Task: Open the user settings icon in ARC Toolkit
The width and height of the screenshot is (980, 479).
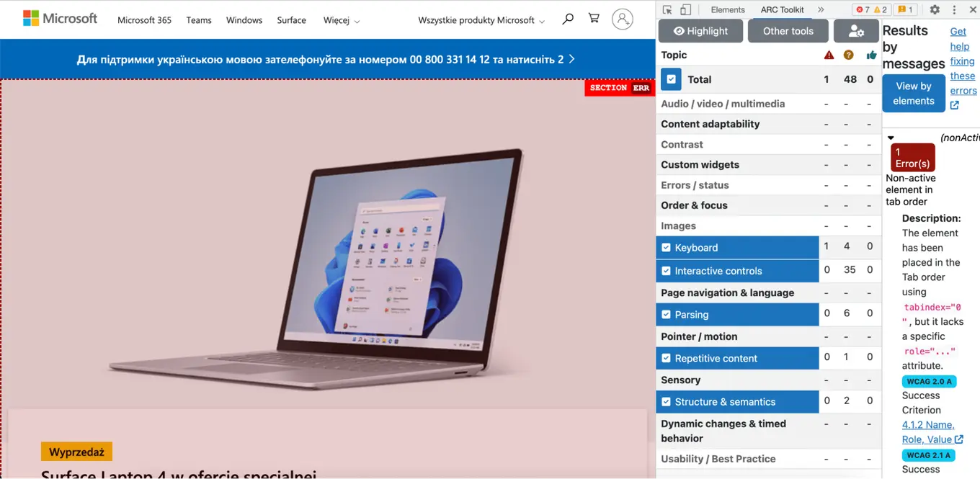Action: click(856, 31)
